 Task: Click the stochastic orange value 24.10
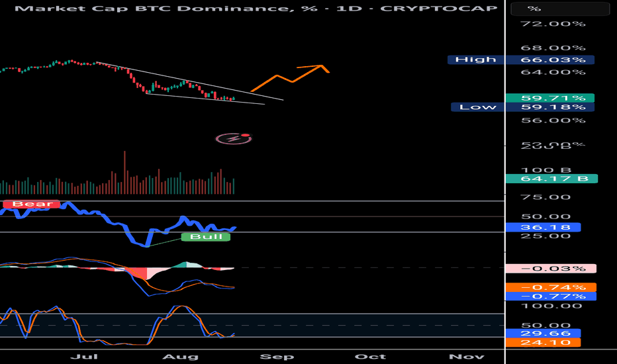tap(543, 342)
